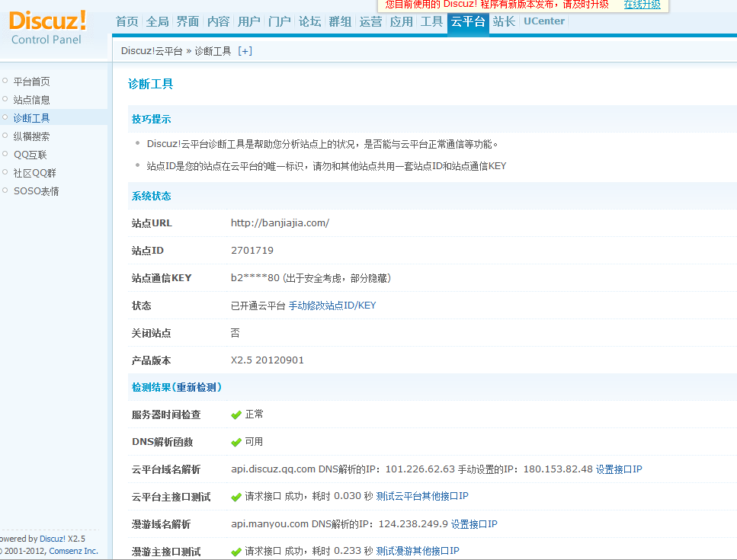Click the Discuz! Control Panel logo
The height and width of the screenshot is (560, 737).
tap(47, 27)
